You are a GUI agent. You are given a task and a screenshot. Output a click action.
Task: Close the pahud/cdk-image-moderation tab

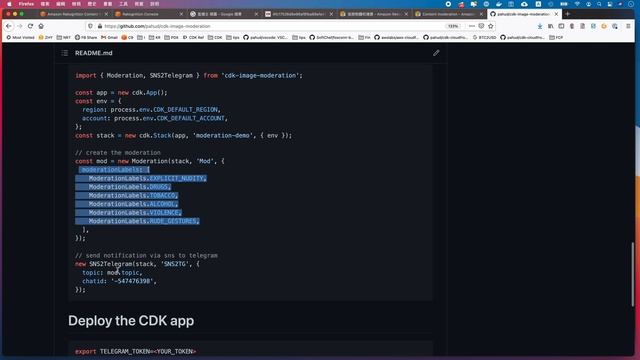[x=556, y=14]
